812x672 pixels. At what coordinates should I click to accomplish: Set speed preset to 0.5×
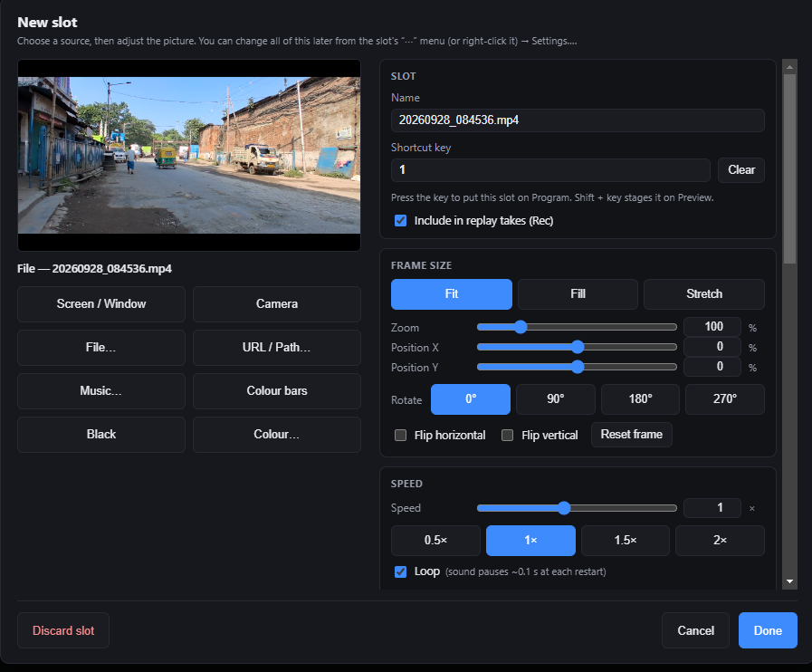tap(435, 541)
